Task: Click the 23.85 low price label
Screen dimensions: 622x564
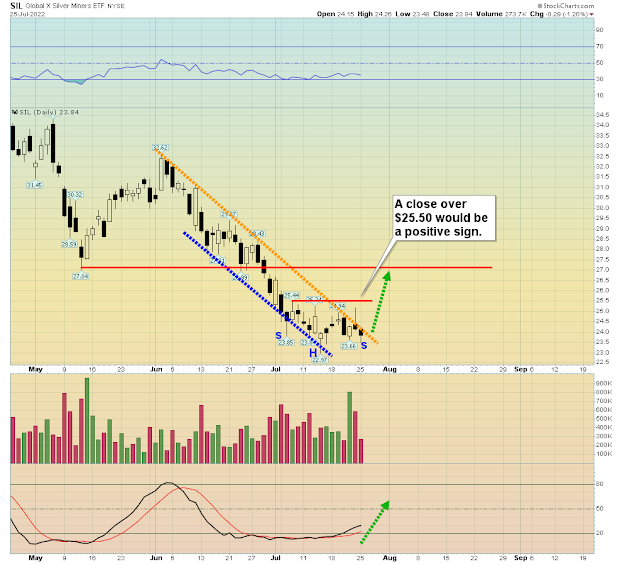Action: 286,342
